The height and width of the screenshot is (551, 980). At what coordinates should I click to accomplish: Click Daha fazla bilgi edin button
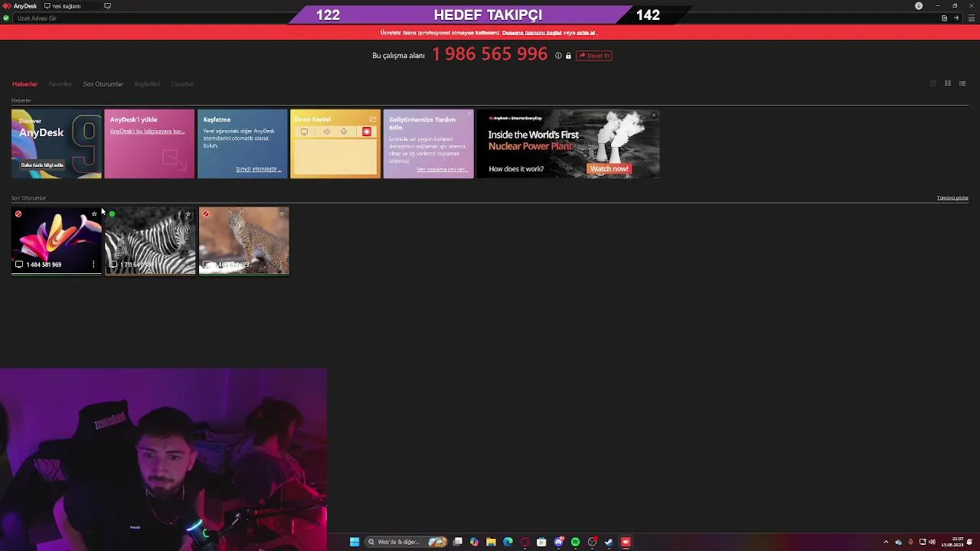42,165
